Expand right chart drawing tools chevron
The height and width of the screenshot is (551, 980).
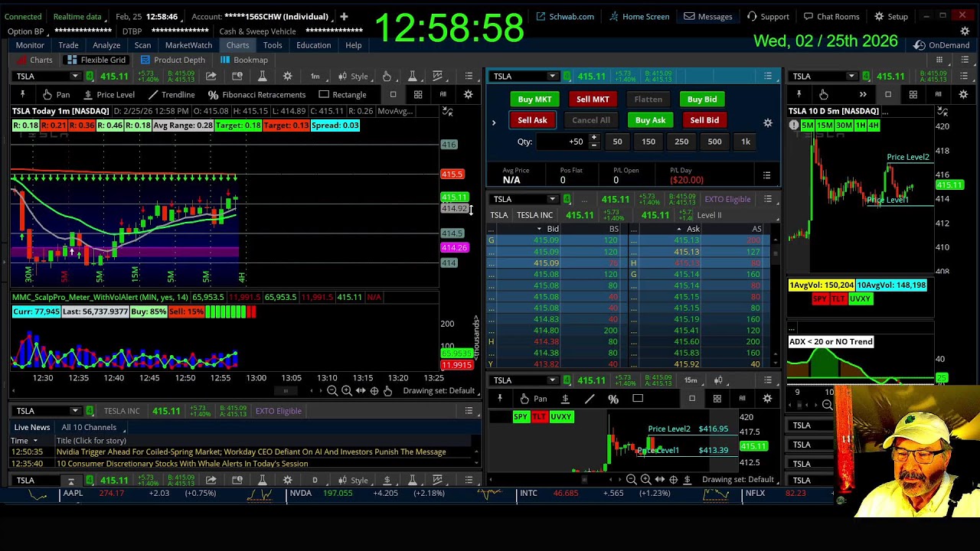863,95
